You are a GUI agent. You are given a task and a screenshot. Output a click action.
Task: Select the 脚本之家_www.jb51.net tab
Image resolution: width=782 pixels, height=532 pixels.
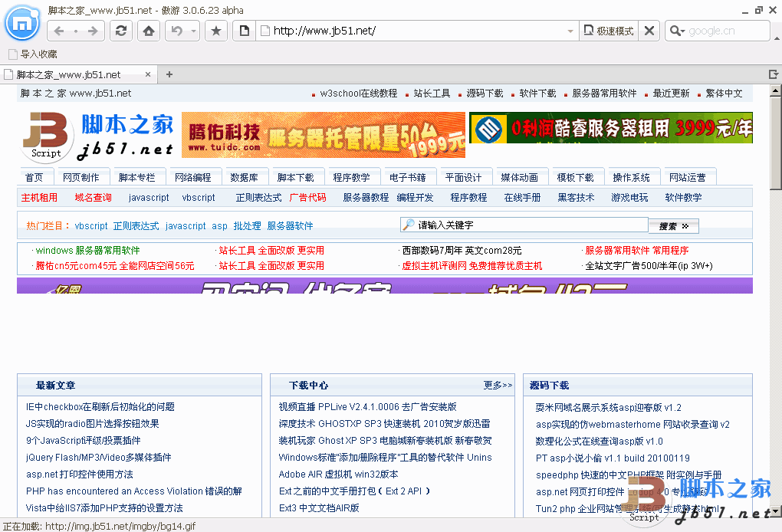coord(78,74)
